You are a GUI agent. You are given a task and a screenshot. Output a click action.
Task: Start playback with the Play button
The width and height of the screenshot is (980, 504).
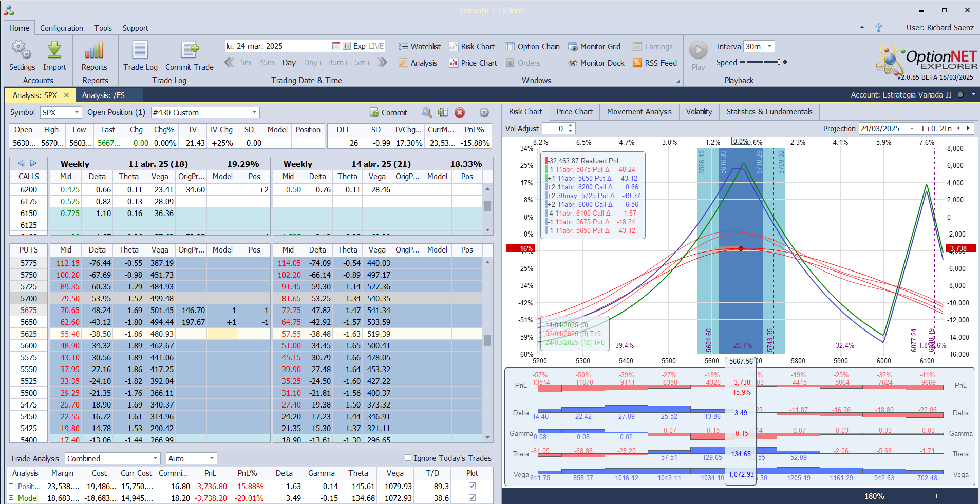click(698, 55)
